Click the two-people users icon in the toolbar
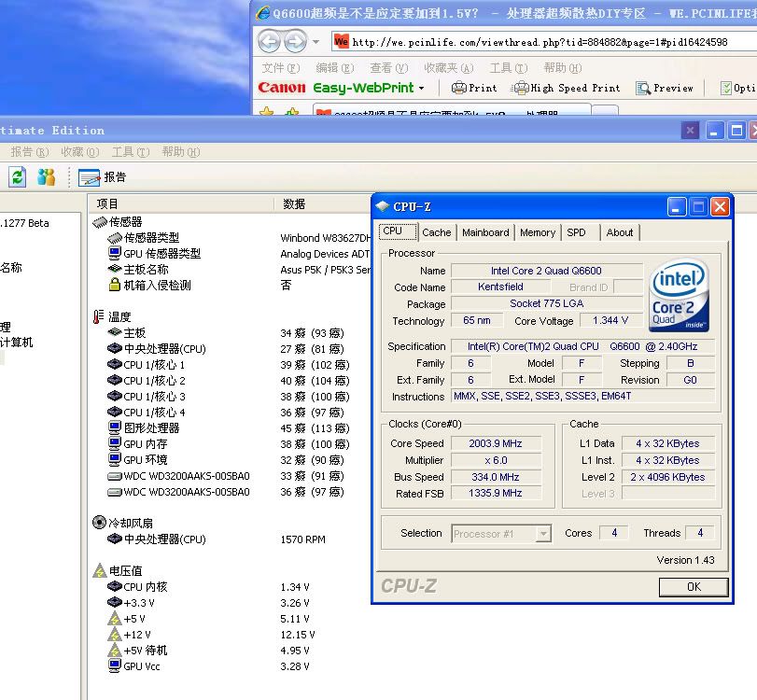757x700 pixels. 46,176
